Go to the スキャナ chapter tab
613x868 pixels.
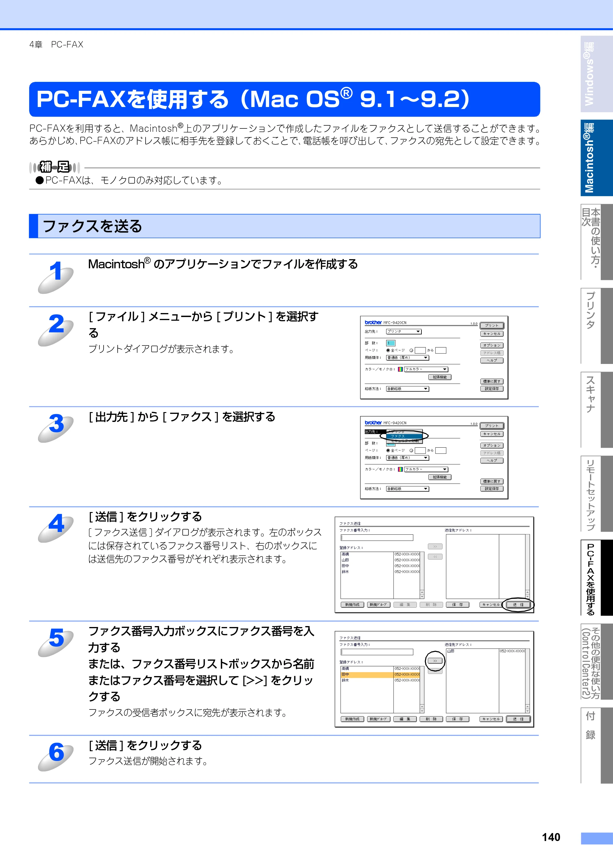coord(596,409)
